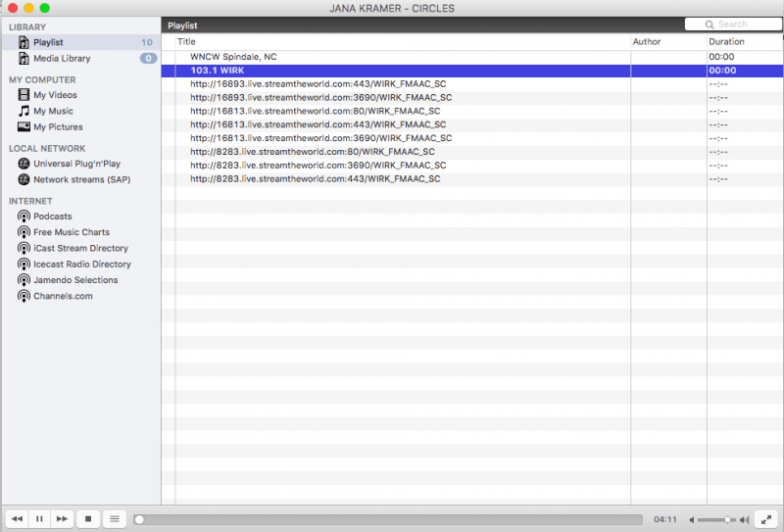Toggle the playlist view button
This screenshot has width=784, height=532.
click(115, 518)
